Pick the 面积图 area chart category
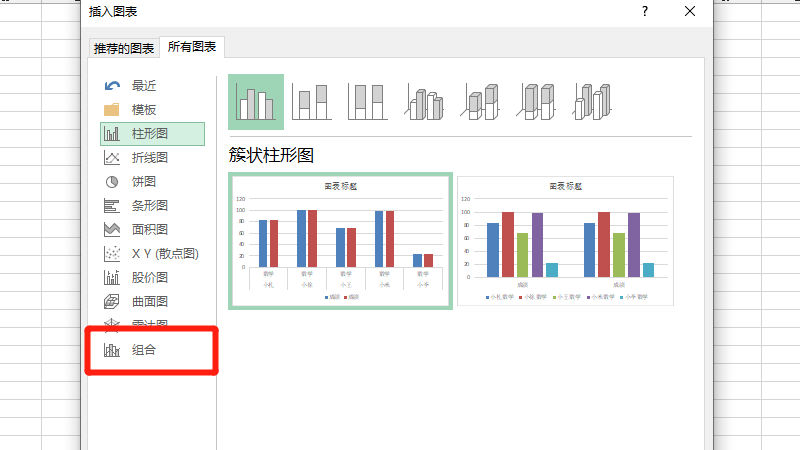The image size is (800, 450). point(149,230)
